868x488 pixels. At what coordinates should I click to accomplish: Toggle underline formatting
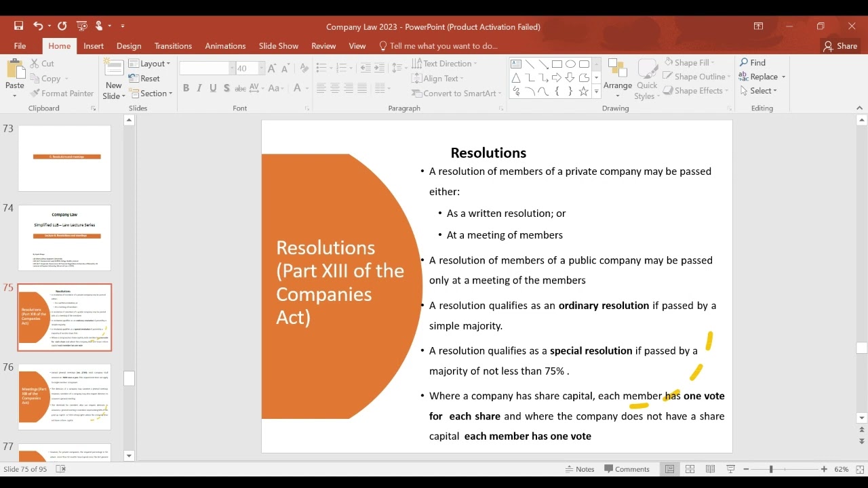click(x=213, y=88)
